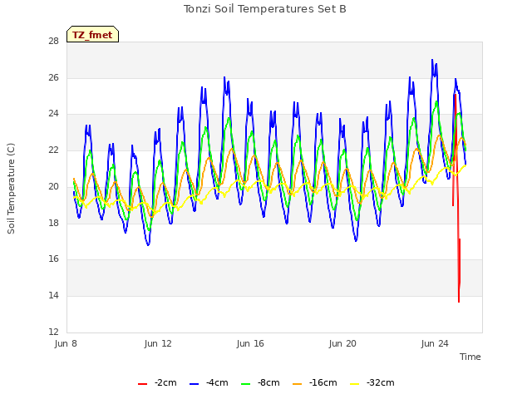Image resolution: width=532 pixels, height=399 pixels.
Task: Select the -32cm legend label
Action: 381,383
